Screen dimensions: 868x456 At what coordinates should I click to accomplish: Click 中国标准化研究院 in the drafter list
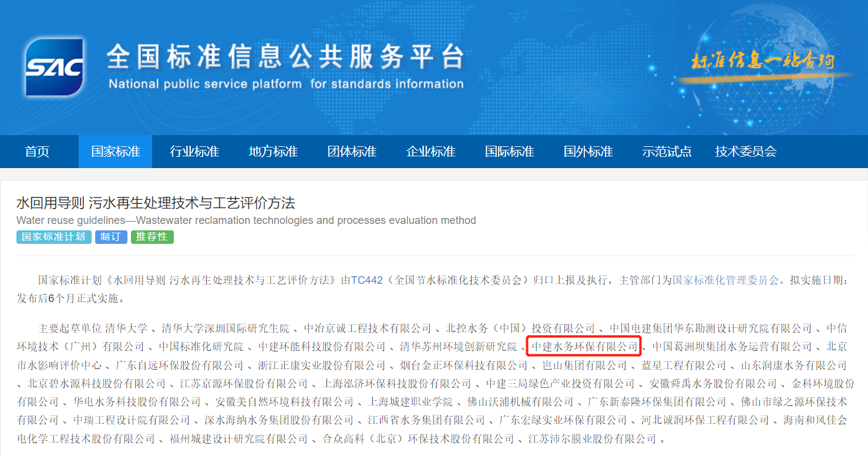coord(201,347)
